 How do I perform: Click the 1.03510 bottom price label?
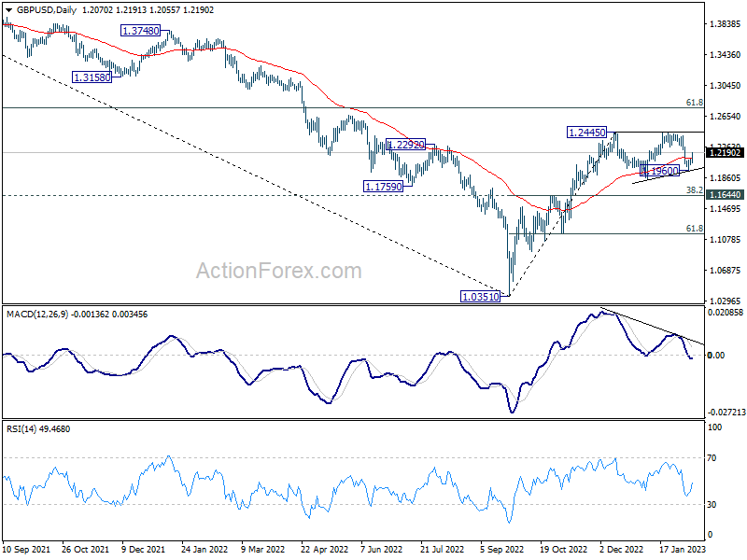pos(482,296)
